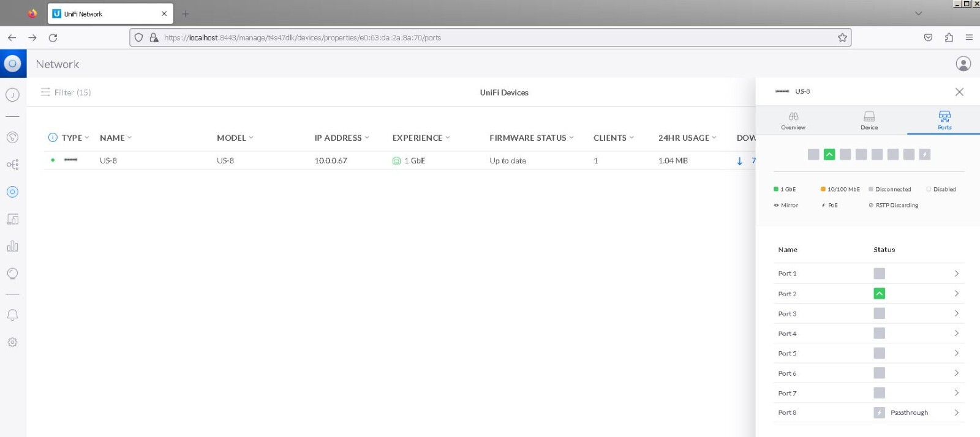Open the list all tabs chevron
Screen dimensions: 980x437
point(918,13)
